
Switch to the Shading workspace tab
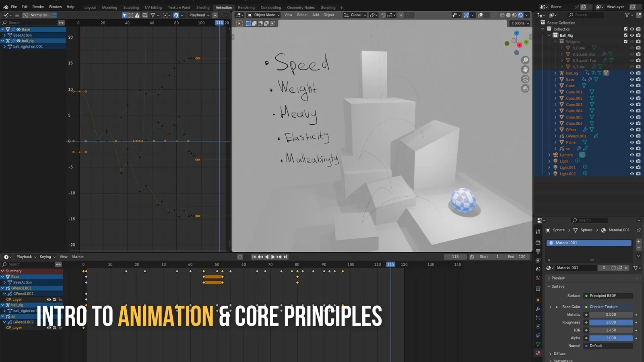pos(202,7)
